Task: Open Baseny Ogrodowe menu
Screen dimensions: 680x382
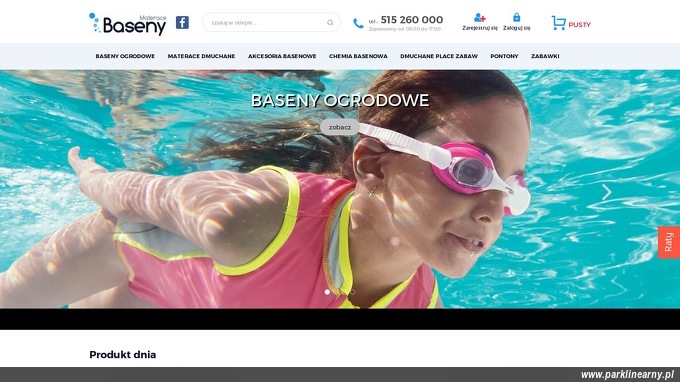Action: (x=125, y=56)
